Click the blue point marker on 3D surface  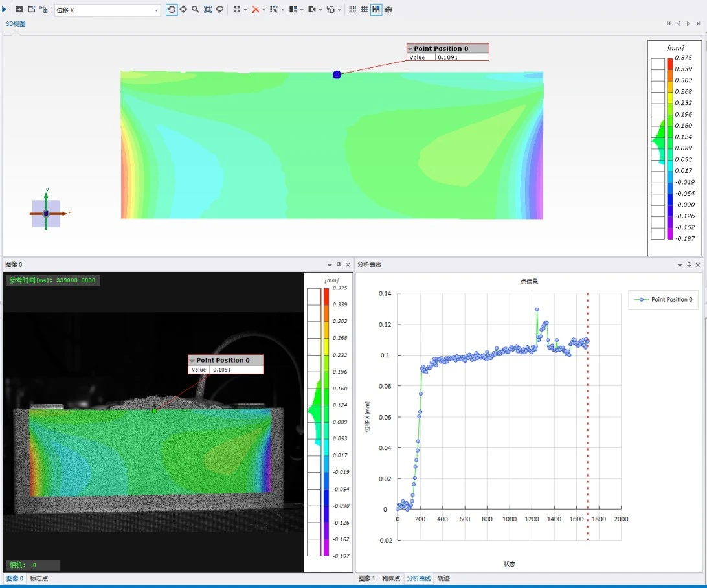(x=337, y=74)
